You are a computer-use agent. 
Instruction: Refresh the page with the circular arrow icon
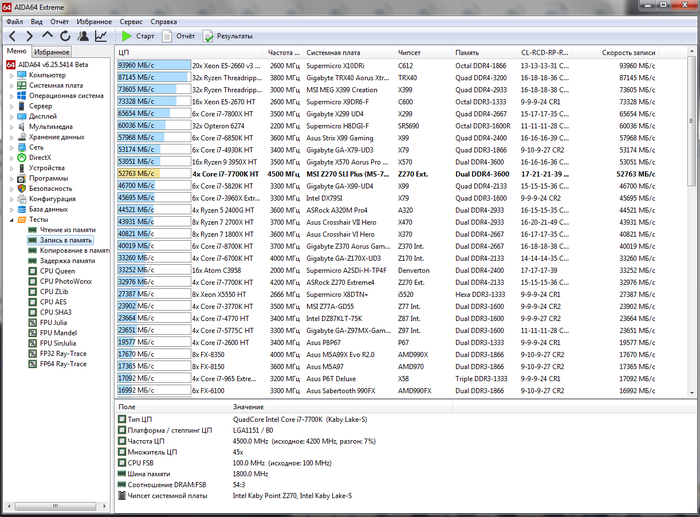tap(65, 36)
